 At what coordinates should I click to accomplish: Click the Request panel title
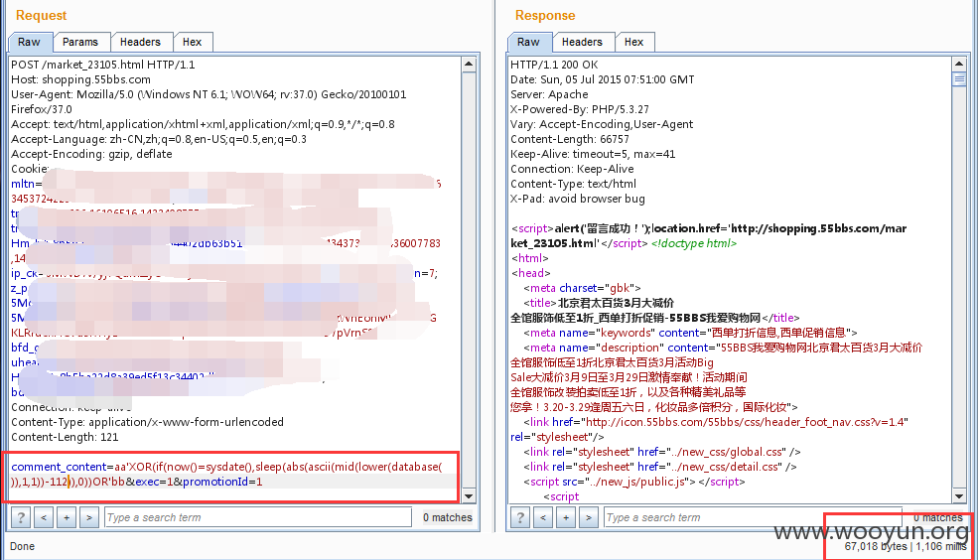coord(41,16)
